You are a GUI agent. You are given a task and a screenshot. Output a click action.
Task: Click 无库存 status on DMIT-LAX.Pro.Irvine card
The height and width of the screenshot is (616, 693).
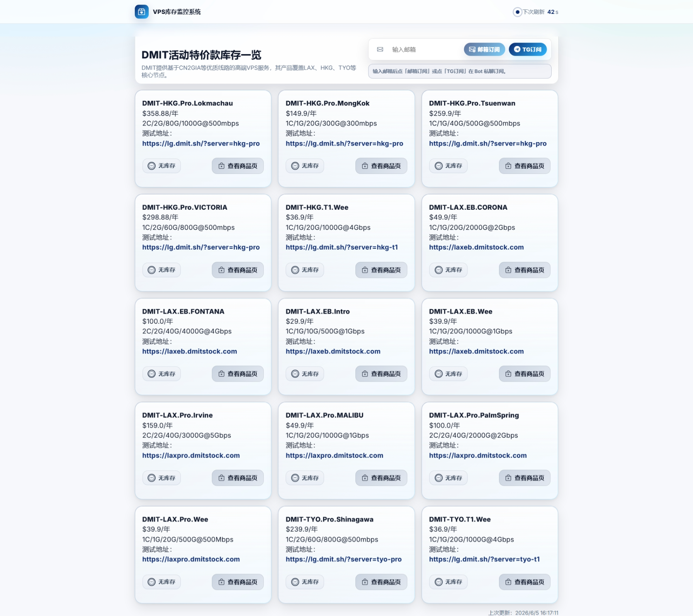pyautogui.click(x=161, y=478)
